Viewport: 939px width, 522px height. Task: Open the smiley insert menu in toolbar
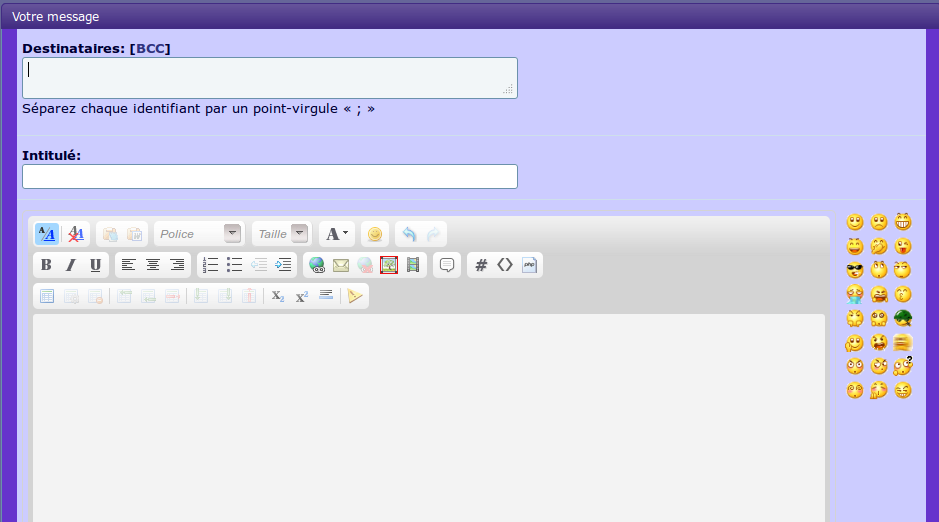tap(375, 234)
